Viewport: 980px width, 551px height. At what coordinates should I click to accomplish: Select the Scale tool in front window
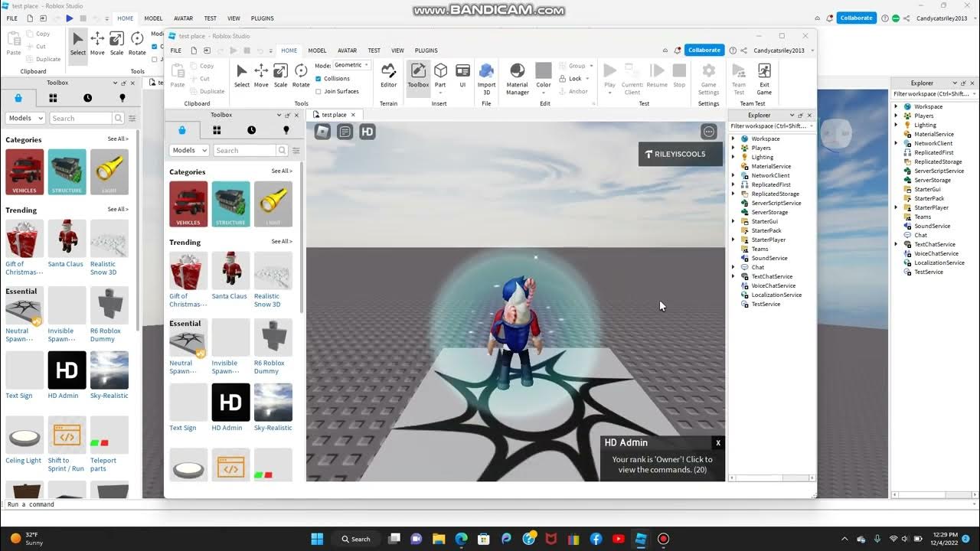coord(280,75)
